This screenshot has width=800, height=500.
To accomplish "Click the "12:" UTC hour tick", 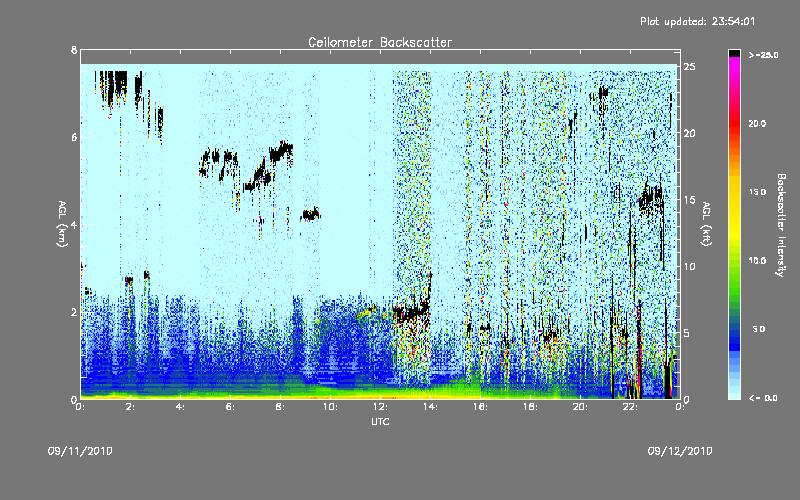I will click(380, 407).
